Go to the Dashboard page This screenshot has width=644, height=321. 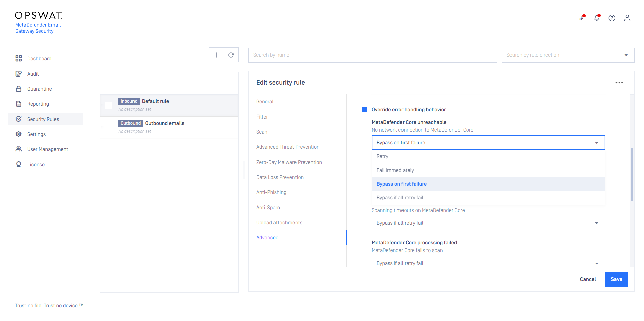click(39, 59)
